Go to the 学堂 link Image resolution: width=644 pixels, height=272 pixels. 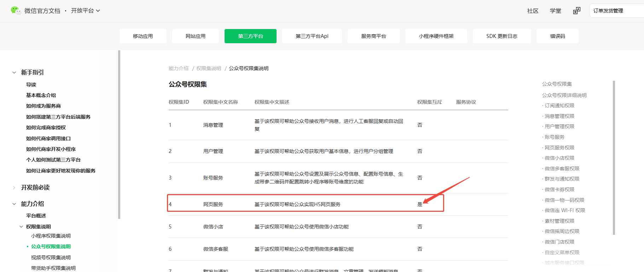coord(556,11)
